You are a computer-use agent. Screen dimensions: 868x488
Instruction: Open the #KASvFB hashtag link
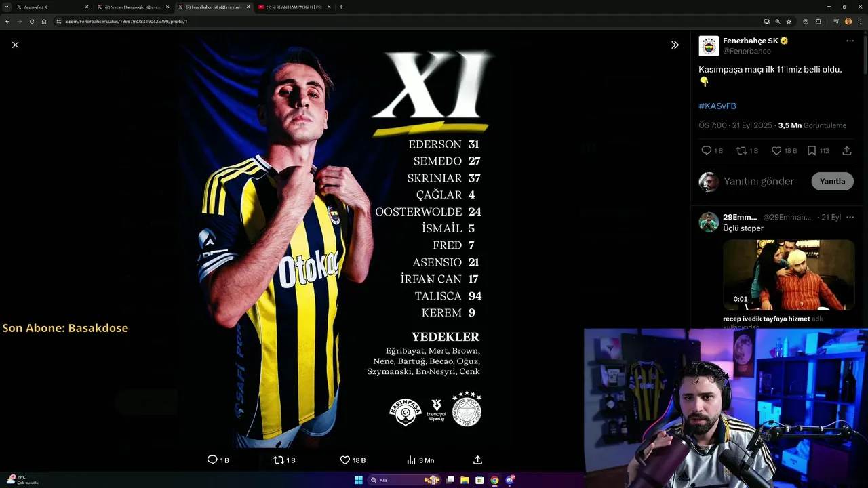coord(717,106)
